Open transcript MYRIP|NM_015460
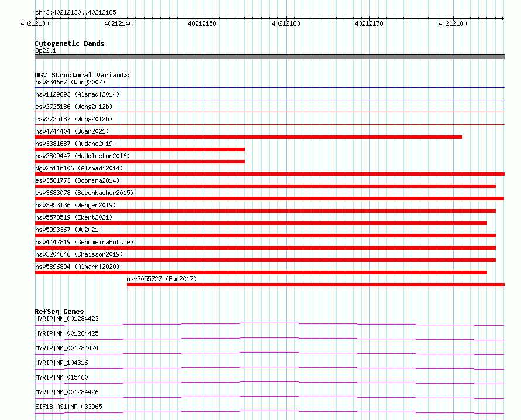Image resolution: width=521 pixels, height=420 pixels. 61,377
